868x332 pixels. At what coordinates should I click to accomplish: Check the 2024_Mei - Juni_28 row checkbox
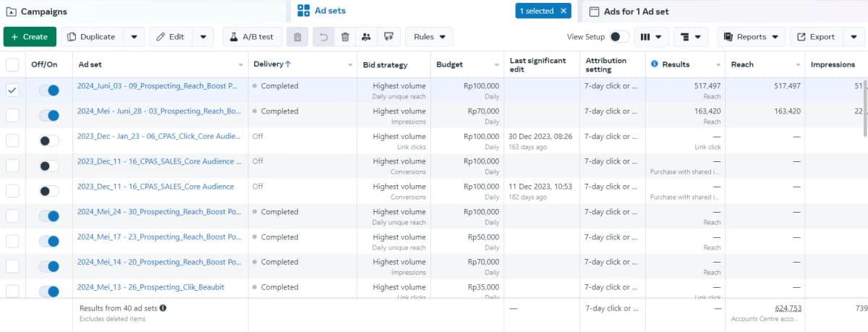(x=12, y=115)
